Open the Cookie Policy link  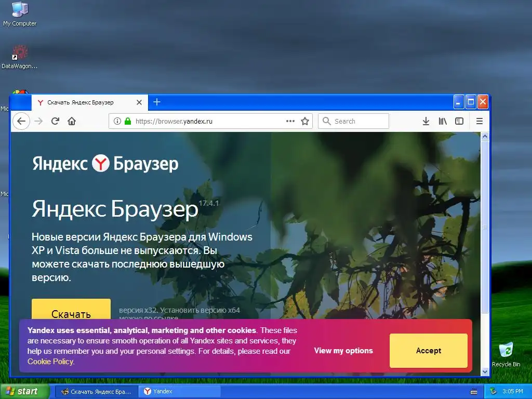pyautogui.click(x=50, y=362)
